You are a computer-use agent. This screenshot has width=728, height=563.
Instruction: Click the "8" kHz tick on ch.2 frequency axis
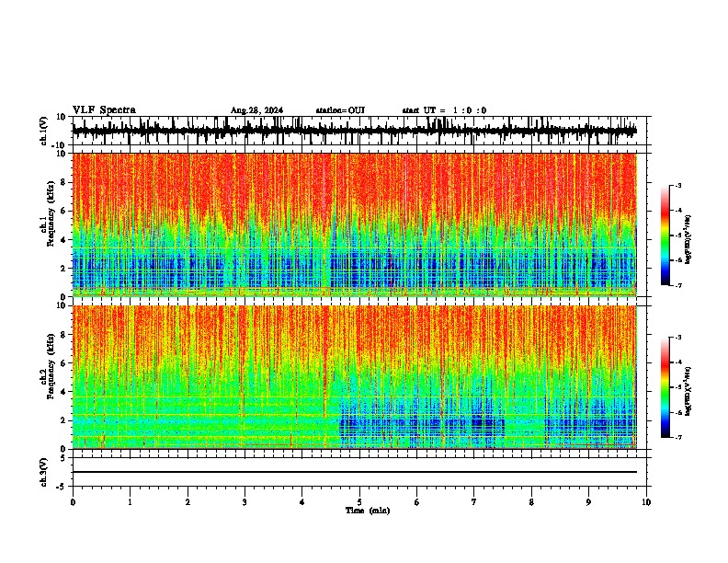click(x=64, y=335)
